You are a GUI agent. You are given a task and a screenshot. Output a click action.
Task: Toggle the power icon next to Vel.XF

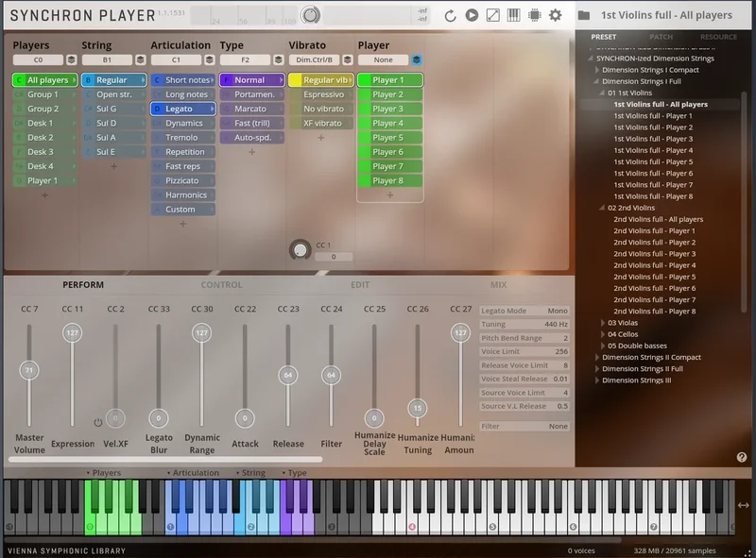click(98, 423)
